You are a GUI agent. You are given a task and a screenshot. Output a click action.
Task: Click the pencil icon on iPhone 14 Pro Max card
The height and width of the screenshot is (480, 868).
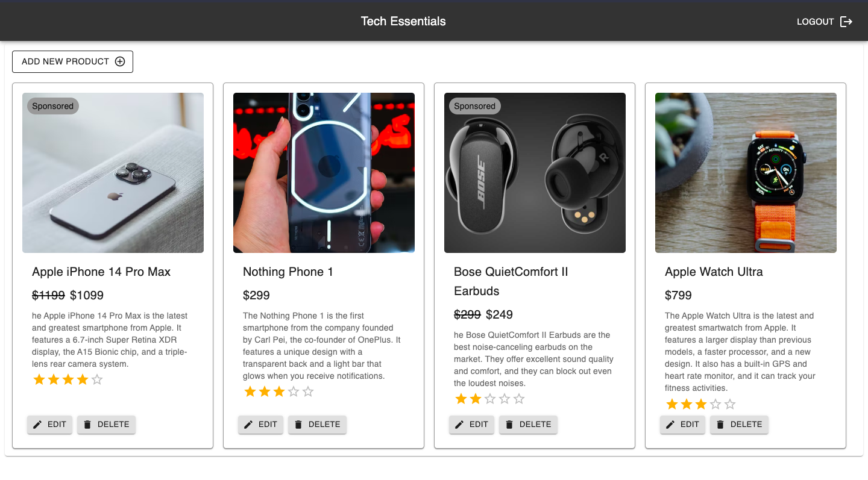pyautogui.click(x=37, y=424)
